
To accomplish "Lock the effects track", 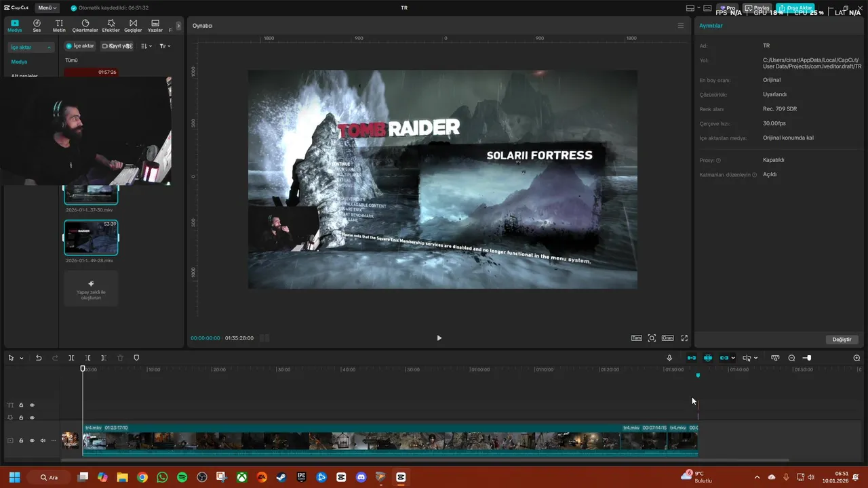I will point(21,418).
